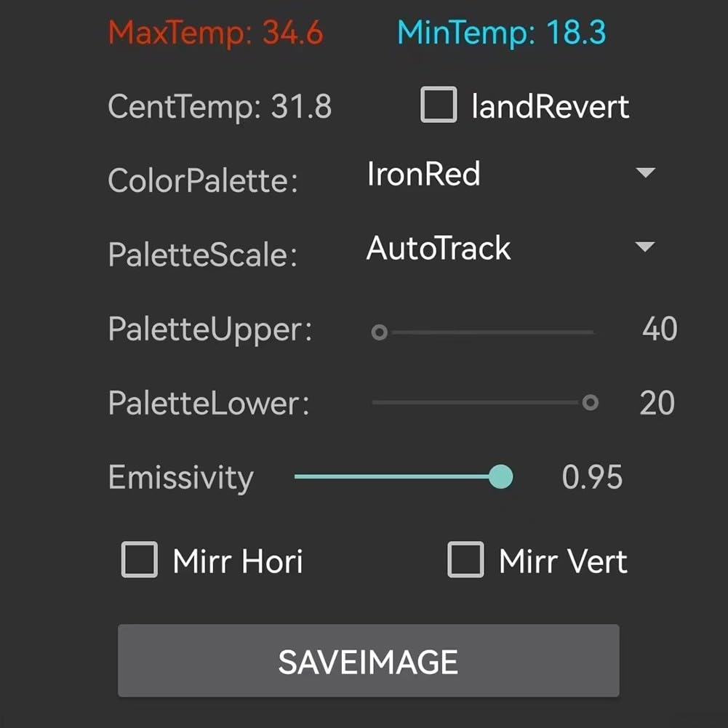Click the PaletteLower slider track

click(483, 402)
